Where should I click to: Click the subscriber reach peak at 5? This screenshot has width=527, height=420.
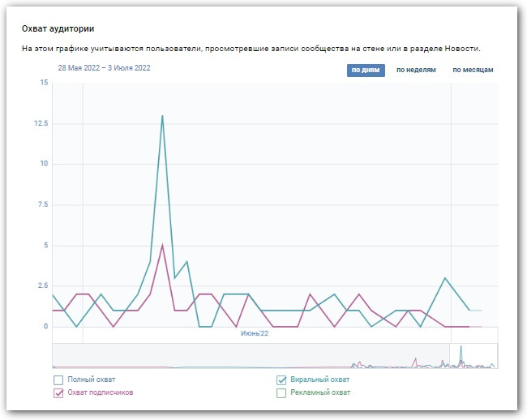coord(162,245)
